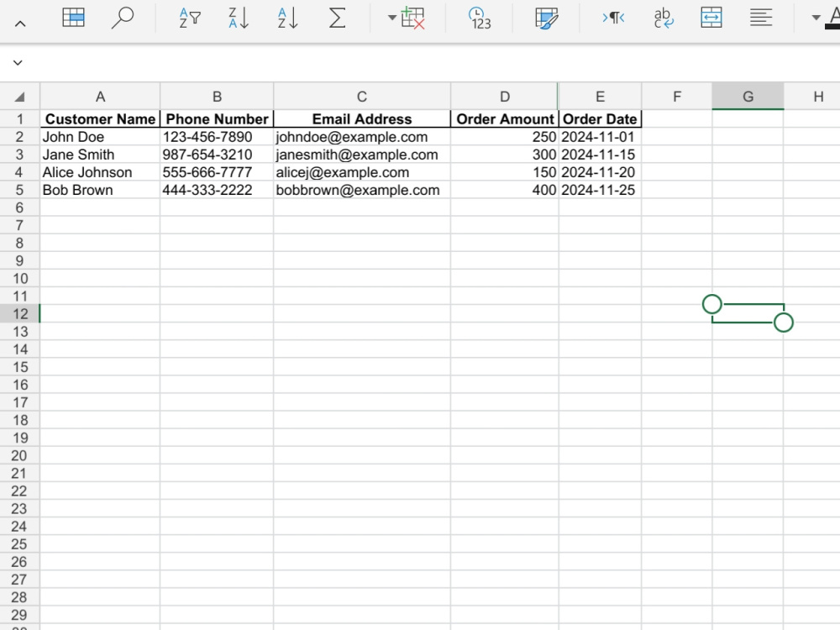Select row 20 header

click(x=20, y=455)
